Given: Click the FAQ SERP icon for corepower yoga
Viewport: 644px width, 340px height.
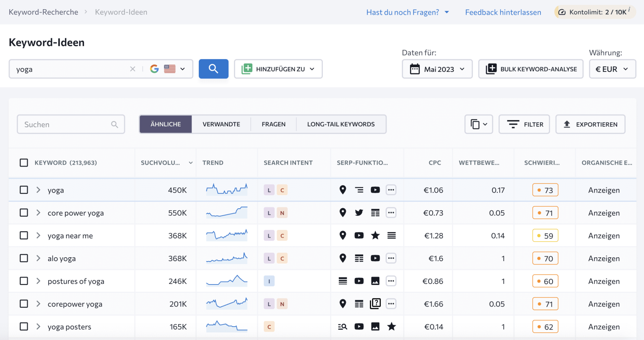Looking at the screenshot, I should tap(375, 304).
